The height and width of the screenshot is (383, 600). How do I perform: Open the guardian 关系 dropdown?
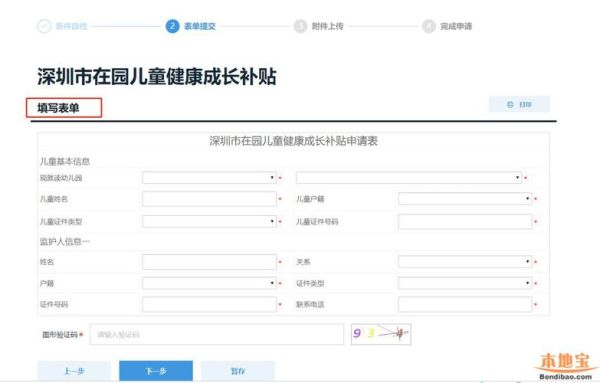(465, 262)
